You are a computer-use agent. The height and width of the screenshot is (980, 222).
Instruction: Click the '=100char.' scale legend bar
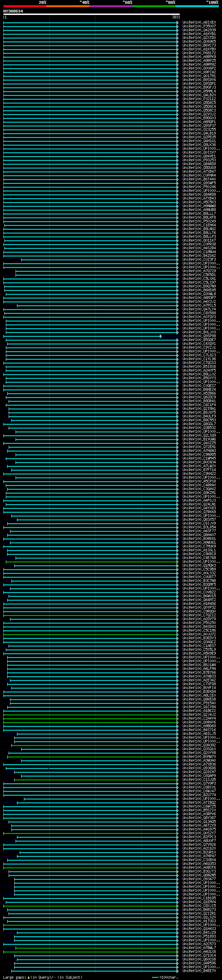(155, 977)
